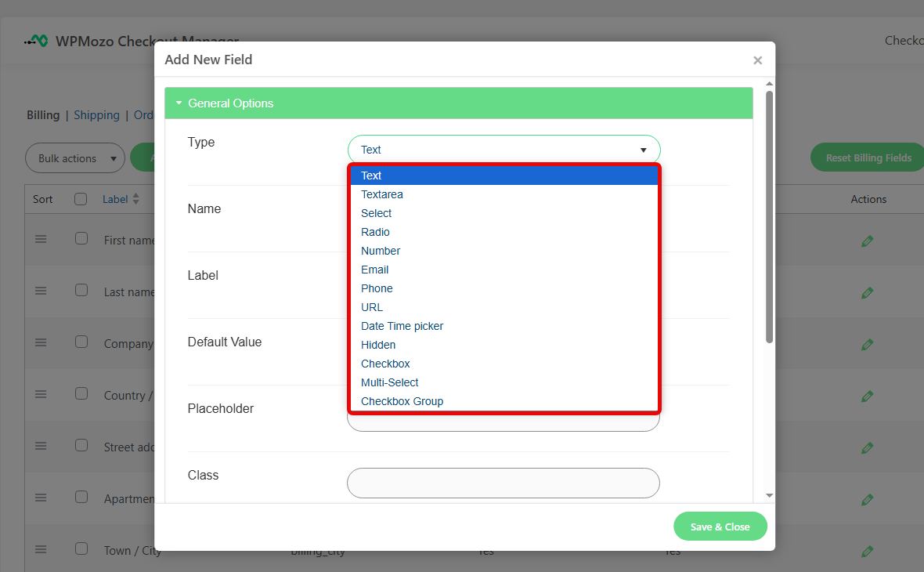Viewport: 924px width, 572px height.
Task: Collapse the General Options section
Action: point(458,103)
